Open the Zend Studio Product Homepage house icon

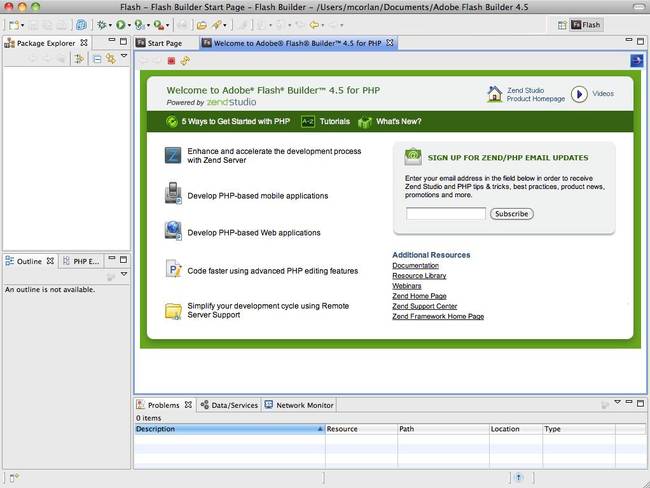pyautogui.click(x=494, y=94)
